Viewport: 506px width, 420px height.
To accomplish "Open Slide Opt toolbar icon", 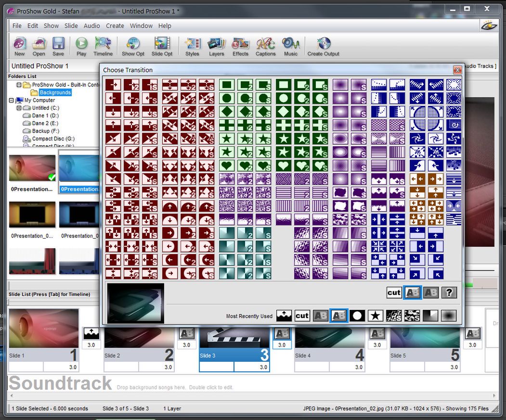I will [162, 47].
